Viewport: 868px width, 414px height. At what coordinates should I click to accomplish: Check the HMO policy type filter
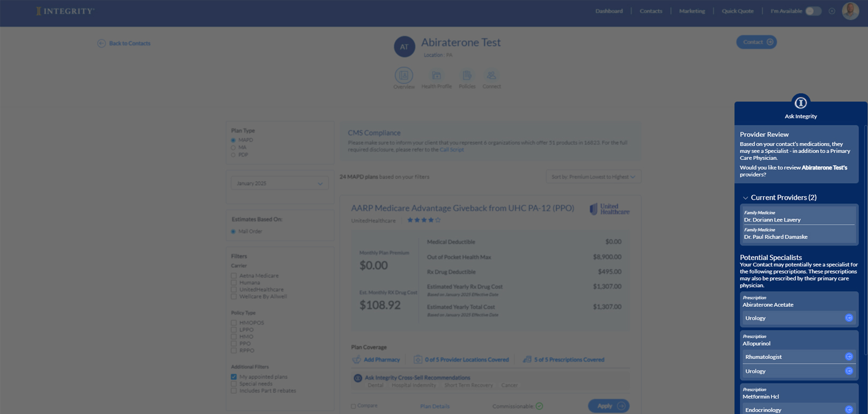[x=234, y=337]
